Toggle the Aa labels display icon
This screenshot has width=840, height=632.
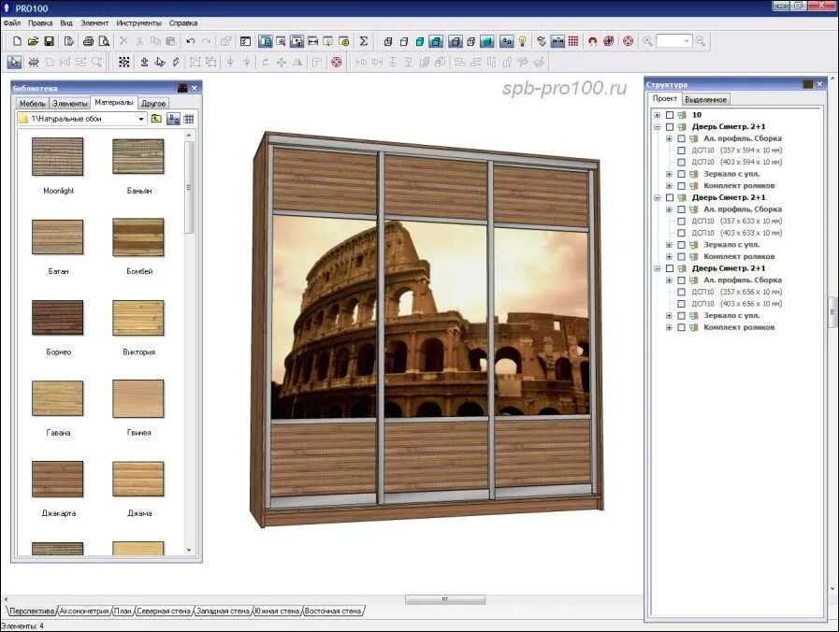506,41
